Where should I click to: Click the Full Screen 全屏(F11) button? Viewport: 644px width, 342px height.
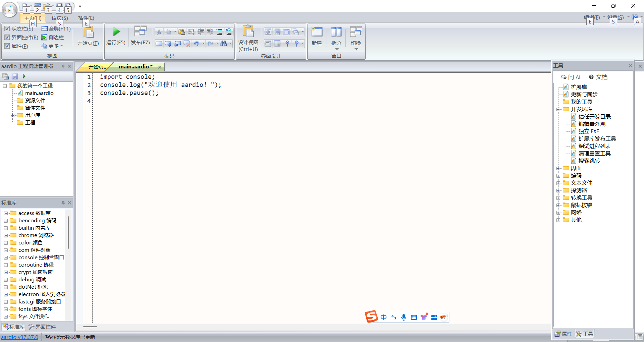click(x=56, y=29)
